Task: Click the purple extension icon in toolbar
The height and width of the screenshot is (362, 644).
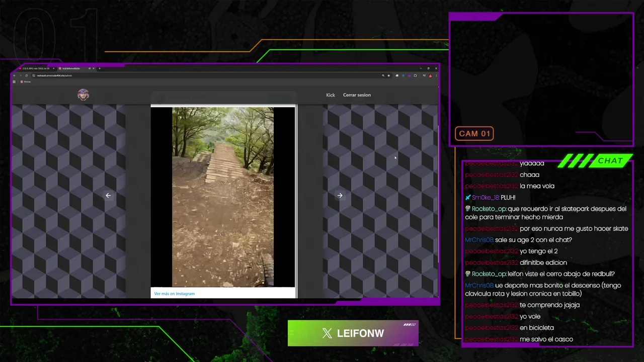Action: click(409, 75)
